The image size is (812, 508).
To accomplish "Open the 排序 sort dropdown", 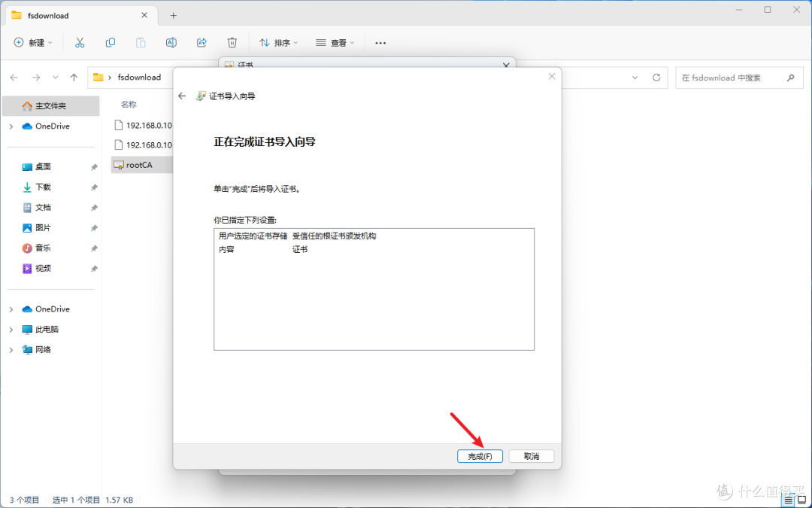I will (x=279, y=43).
